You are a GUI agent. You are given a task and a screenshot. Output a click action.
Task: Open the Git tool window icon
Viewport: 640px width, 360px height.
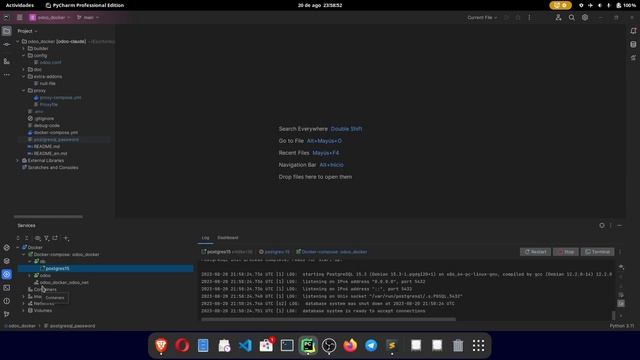click(x=7, y=314)
